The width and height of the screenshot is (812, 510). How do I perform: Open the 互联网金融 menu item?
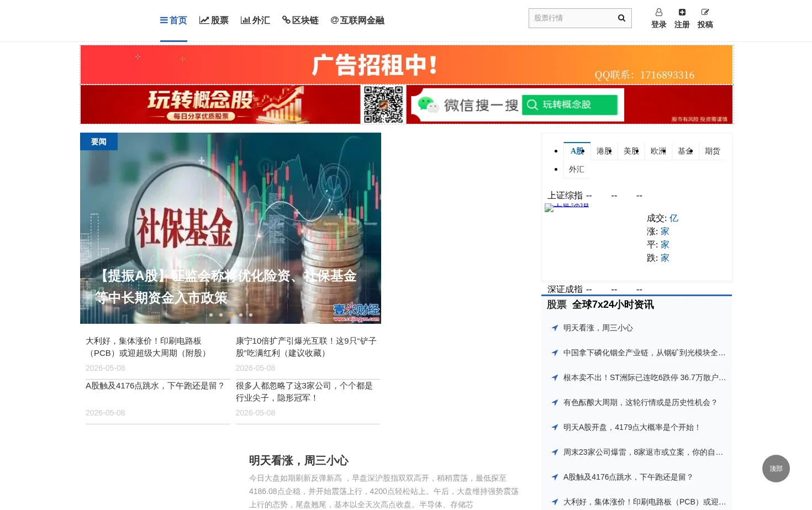357,20
